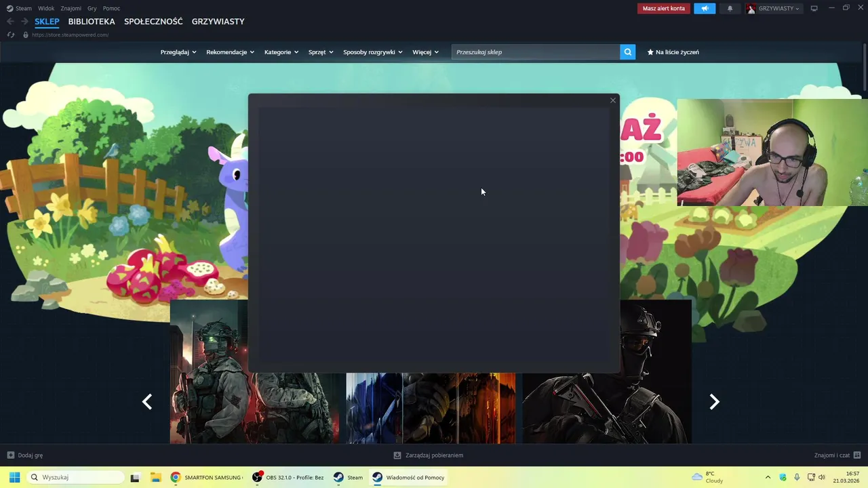
Task: Focus the Windows Wyszukaj search box
Action: (x=75, y=477)
